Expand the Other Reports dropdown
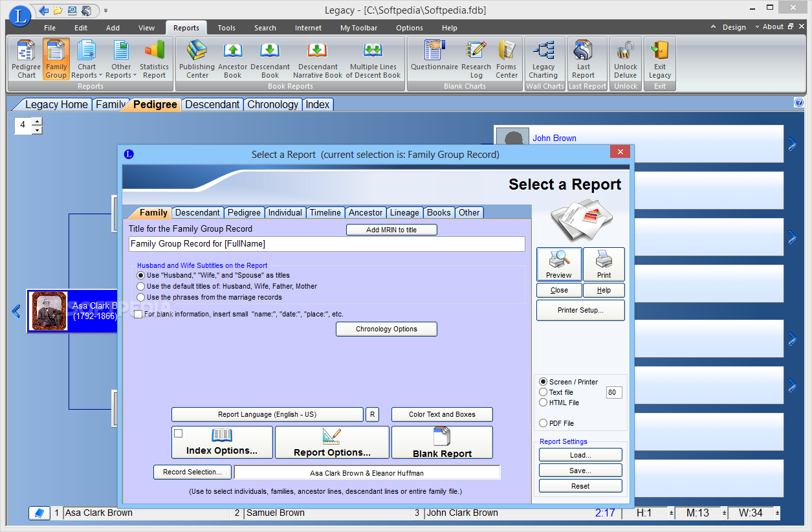The image size is (812, 532). coord(121,59)
